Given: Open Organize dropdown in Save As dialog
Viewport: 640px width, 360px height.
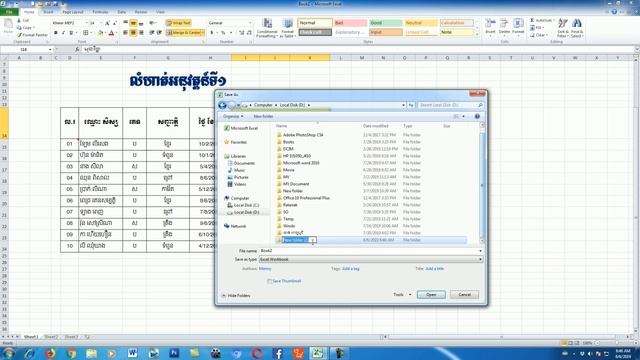Looking at the screenshot, I should 233,116.
